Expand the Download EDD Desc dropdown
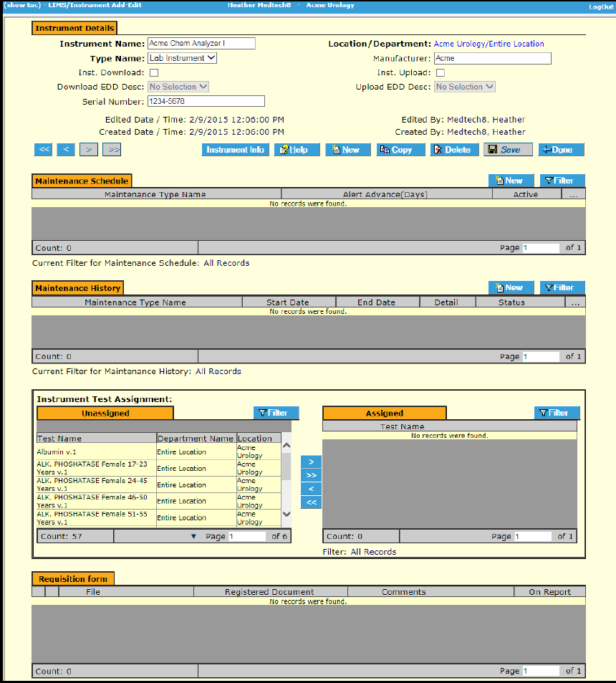This screenshot has height=683, width=616. click(178, 87)
